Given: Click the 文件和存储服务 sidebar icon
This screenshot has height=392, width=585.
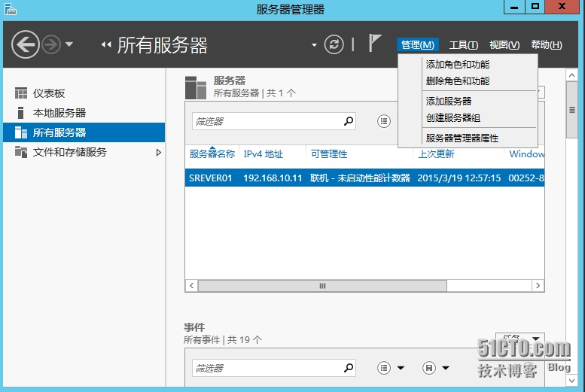Looking at the screenshot, I should click(x=21, y=152).
